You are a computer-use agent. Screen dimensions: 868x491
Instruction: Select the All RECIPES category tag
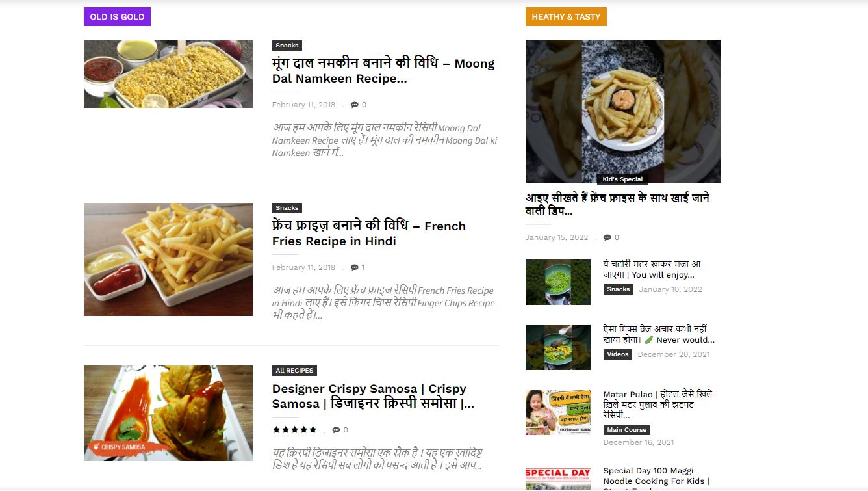(x=294, y=371)
